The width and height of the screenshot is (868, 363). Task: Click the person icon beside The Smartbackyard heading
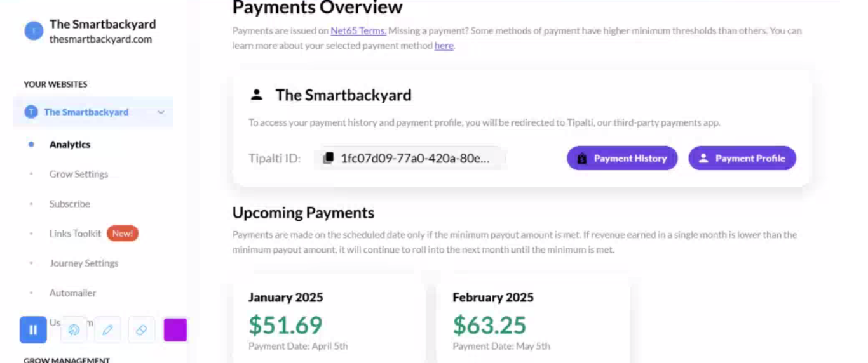coord(256,95)
